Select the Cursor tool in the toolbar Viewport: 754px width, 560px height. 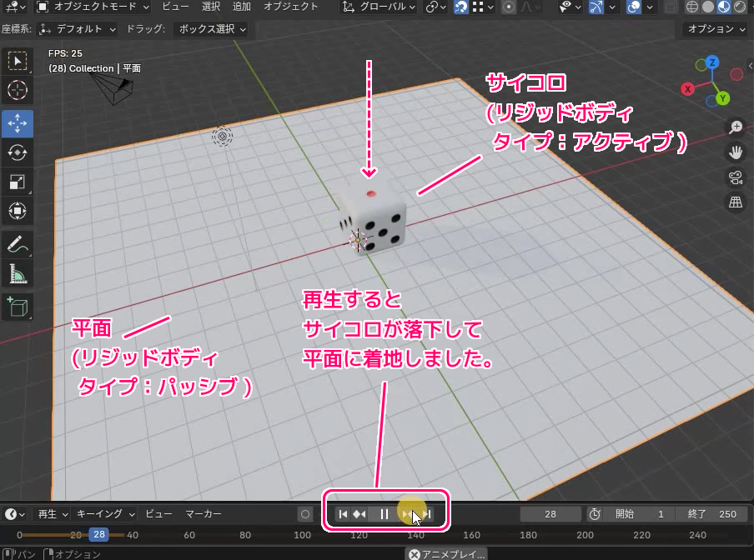tap(18, 92)
